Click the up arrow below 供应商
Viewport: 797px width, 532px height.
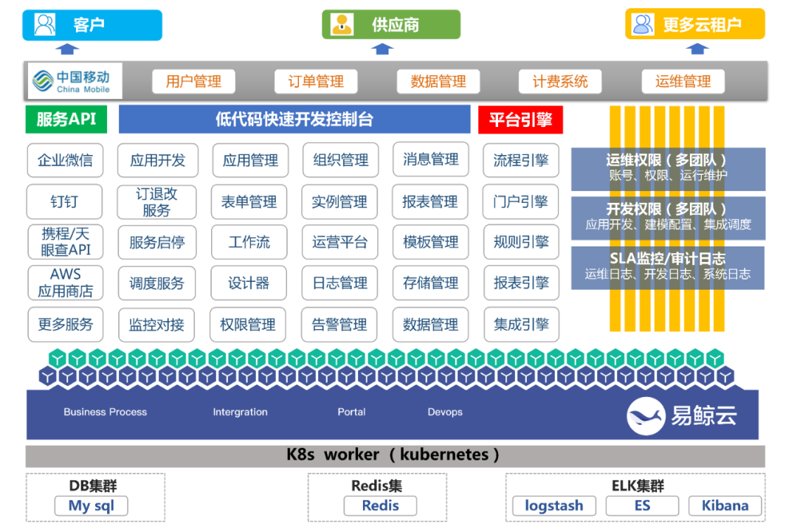[382, 49]
